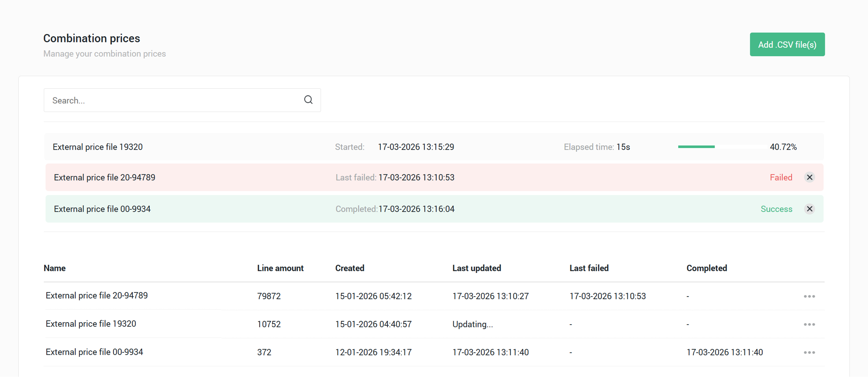
Task: Open options menu for file 19320 row
Action: 809,324
